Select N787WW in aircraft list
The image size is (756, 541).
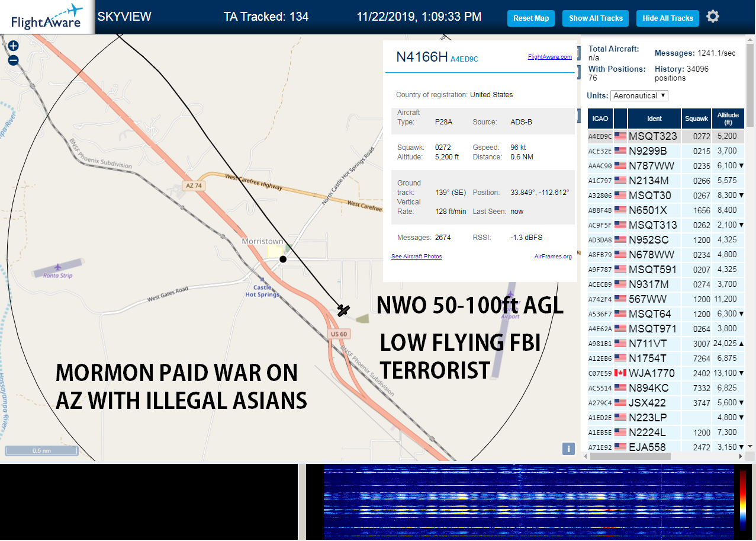666,166
